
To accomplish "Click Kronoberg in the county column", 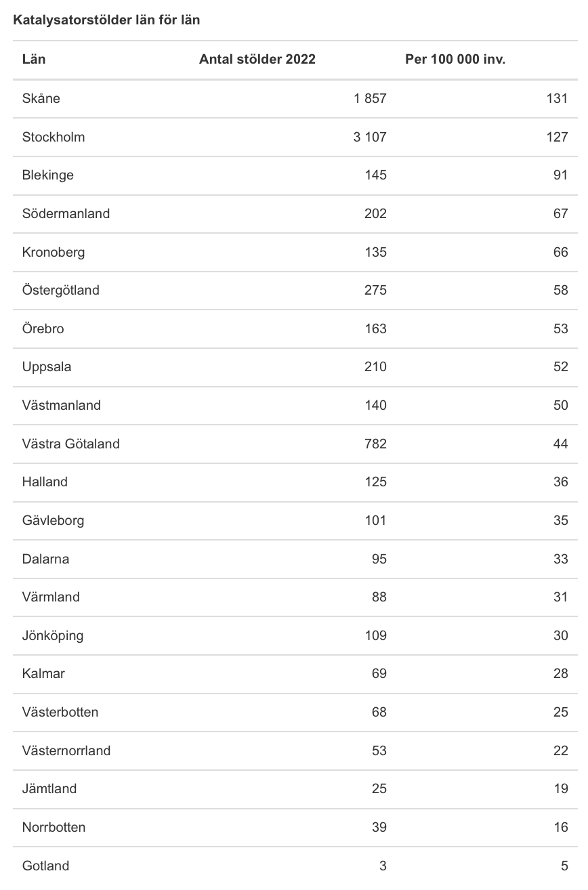I will point(54,252).
